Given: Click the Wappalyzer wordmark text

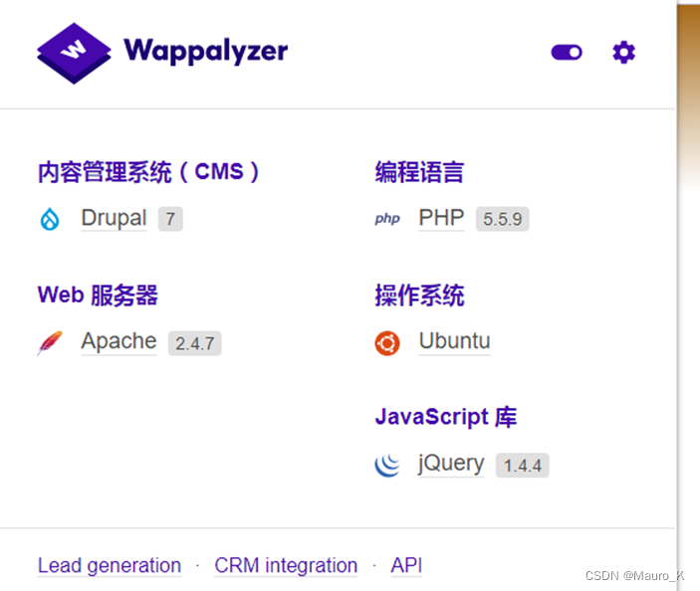Looking at the screenshot, I should point(206,52).
